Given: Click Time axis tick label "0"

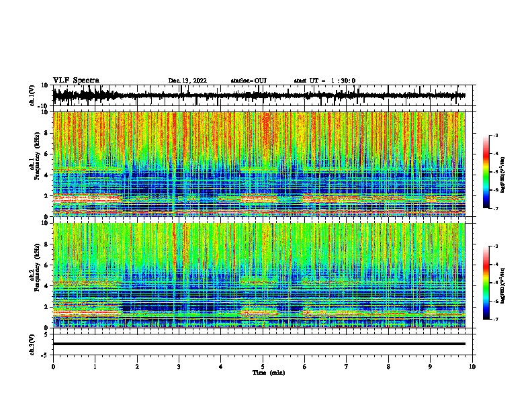Looking at the screenshot, I should click(x=53, y=367).
